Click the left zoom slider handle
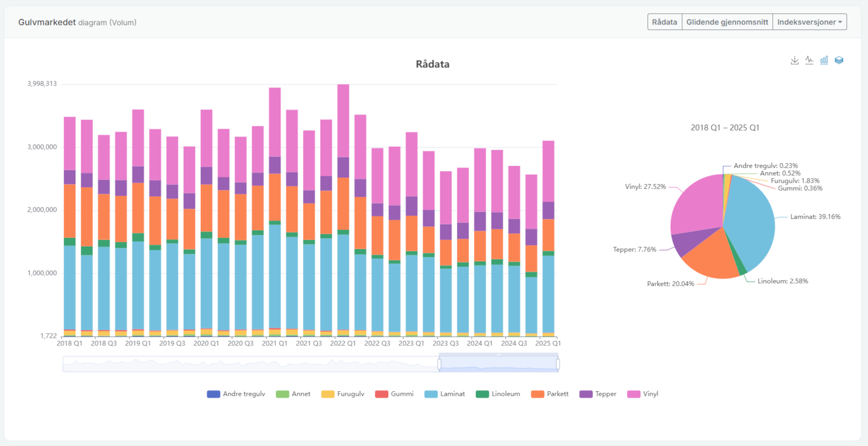 click(x=440, y=364)
